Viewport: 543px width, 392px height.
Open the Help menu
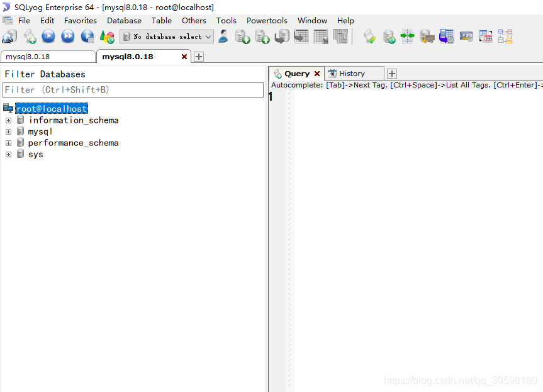point(345,21)
